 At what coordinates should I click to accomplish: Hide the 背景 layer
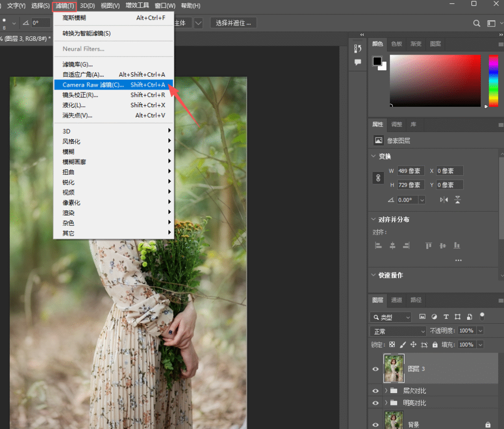pyautogui.click(x=376, y=425)
